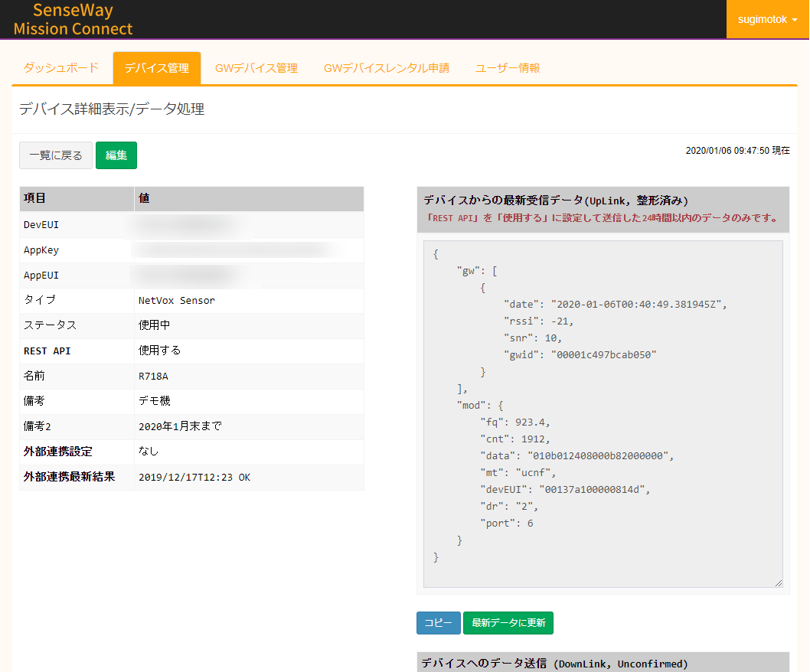Open the sugimotok user dropdown menu
This screenshot has height=672, width=810.
point(767,19)
